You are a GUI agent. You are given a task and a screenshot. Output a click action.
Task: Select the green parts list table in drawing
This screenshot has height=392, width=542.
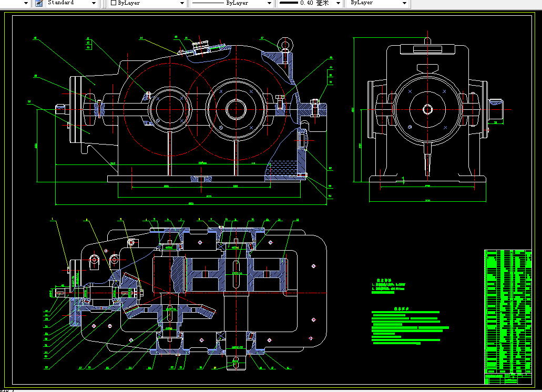508,317
